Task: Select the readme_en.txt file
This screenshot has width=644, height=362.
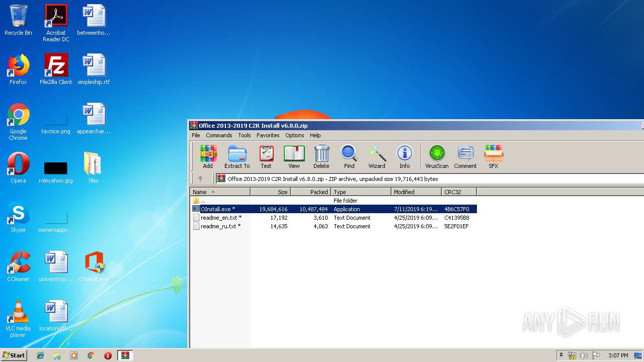Action: point(334,218)
